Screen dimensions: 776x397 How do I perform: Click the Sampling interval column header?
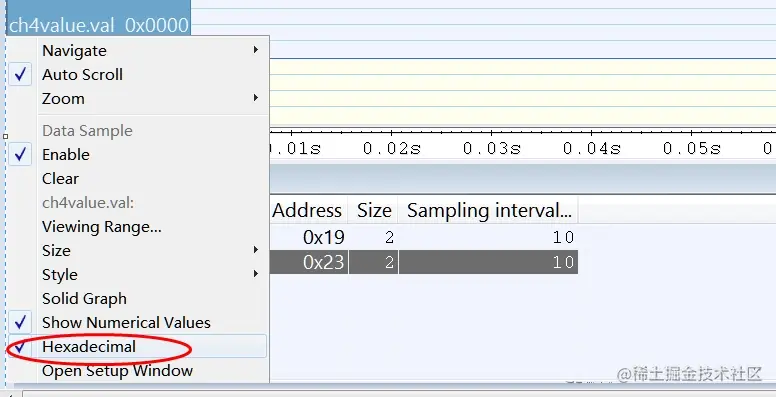pos(489,211)
